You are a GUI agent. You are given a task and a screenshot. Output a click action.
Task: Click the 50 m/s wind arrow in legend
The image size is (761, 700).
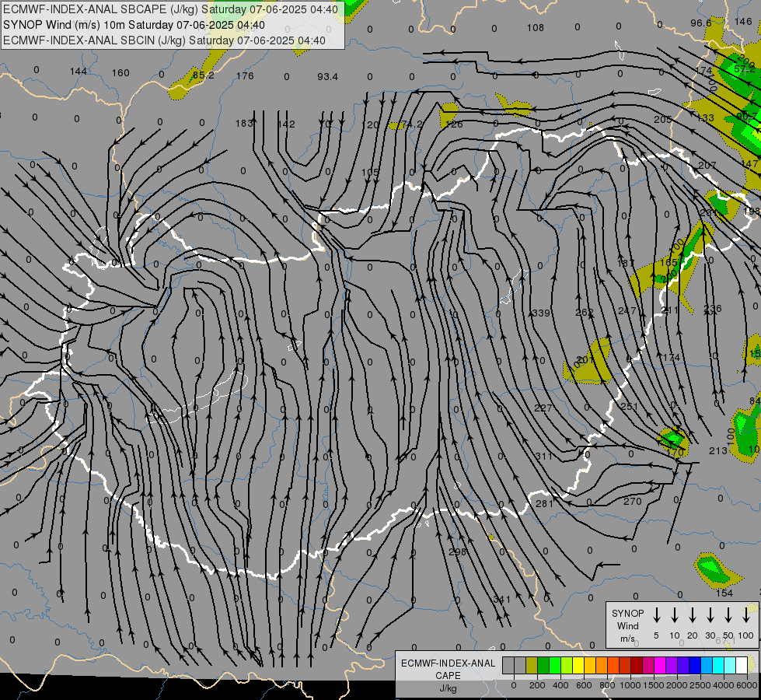pyautogui.click(x=728, y=615)
